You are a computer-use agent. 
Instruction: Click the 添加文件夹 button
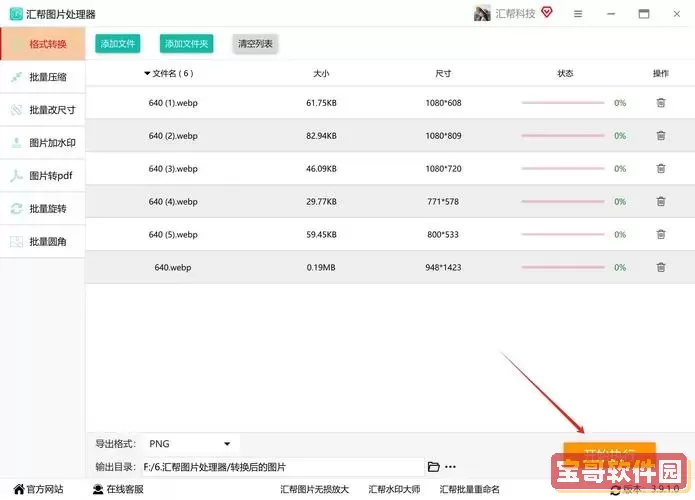coord(187,44)
